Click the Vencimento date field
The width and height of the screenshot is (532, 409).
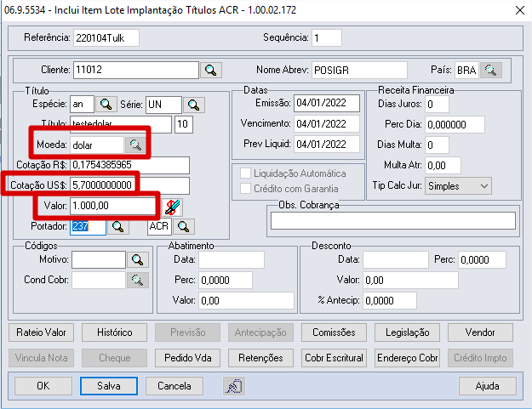point(326,123)
